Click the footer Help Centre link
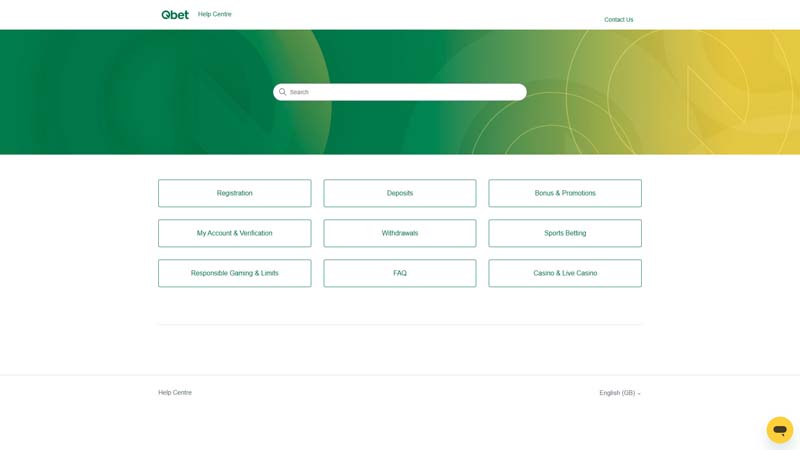The height and width of the screenshot is (450, 800). pos(175,393)
